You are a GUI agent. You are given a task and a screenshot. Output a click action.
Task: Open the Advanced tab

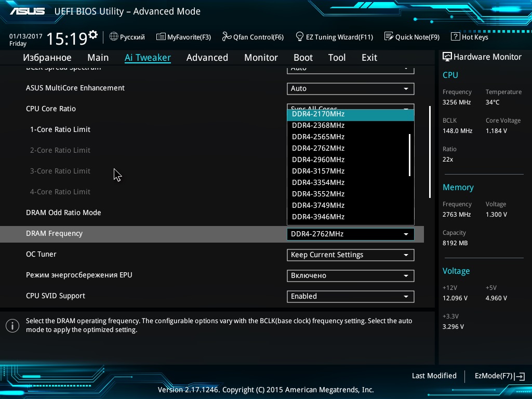pos(207,58)
